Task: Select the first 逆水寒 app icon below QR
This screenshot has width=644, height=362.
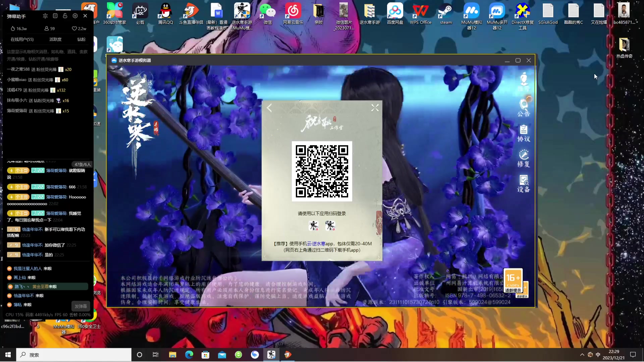Action: pyautogui.click(x=314, y=226)
